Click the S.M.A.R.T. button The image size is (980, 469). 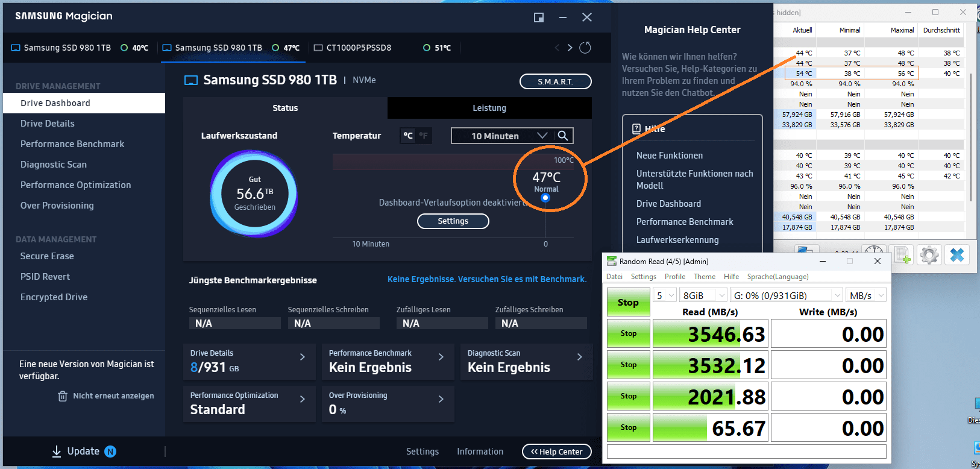point(556,81)
